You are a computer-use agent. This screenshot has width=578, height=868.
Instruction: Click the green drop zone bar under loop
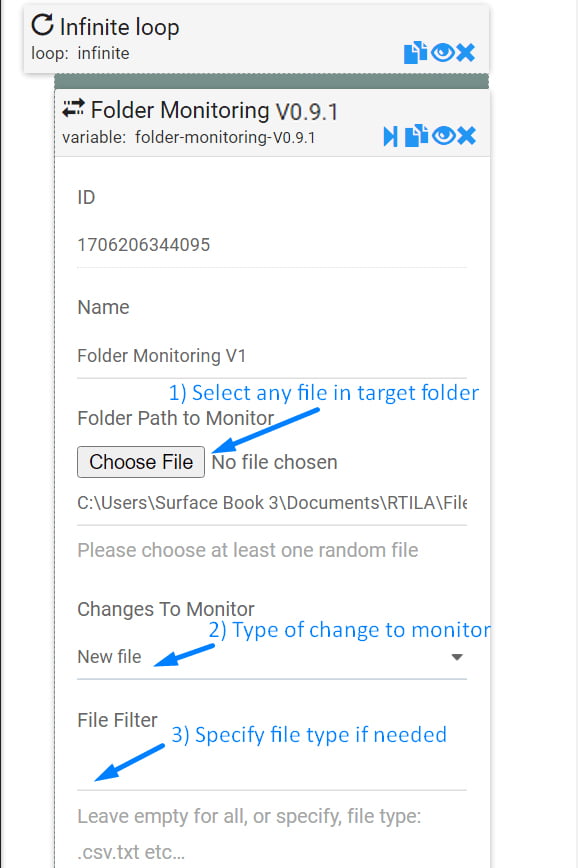[272, 81]
